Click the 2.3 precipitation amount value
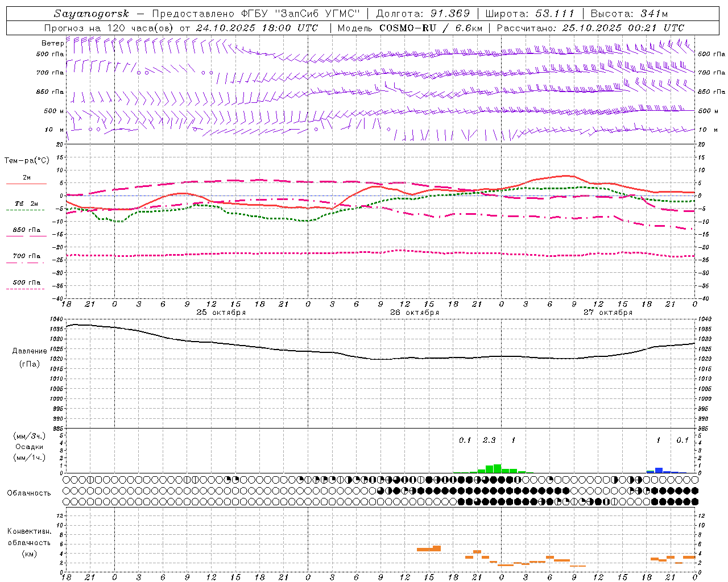Viewport: 728px width, 582px height. [489, 440]
